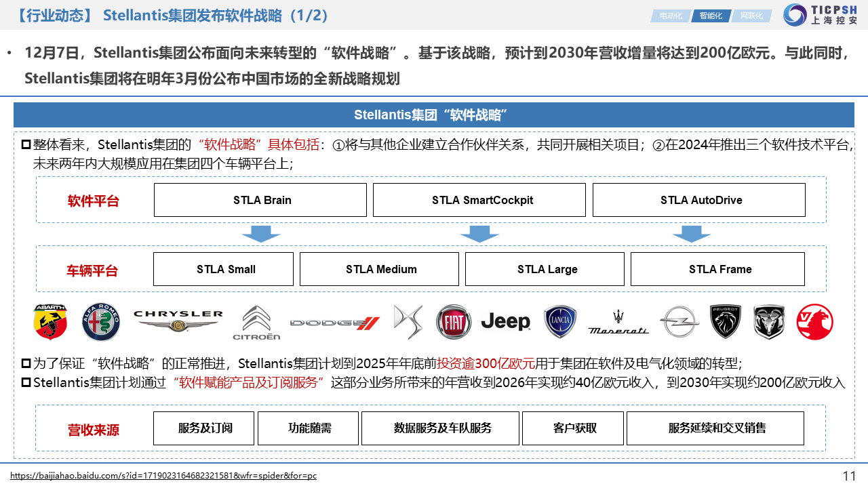Click the Abarth scorpion logo
Image resolution: width=868 pixels, height=488 pixels.
pos(51,322)
